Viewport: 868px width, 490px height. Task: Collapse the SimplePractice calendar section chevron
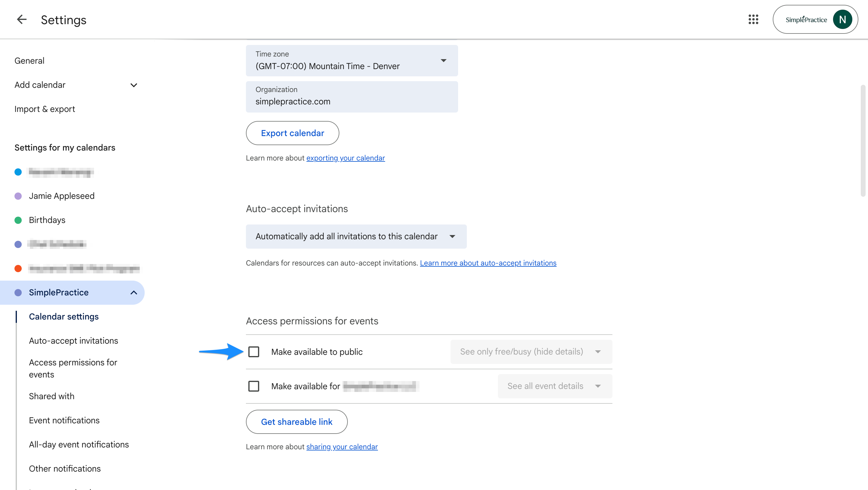[x=134, y=292]
